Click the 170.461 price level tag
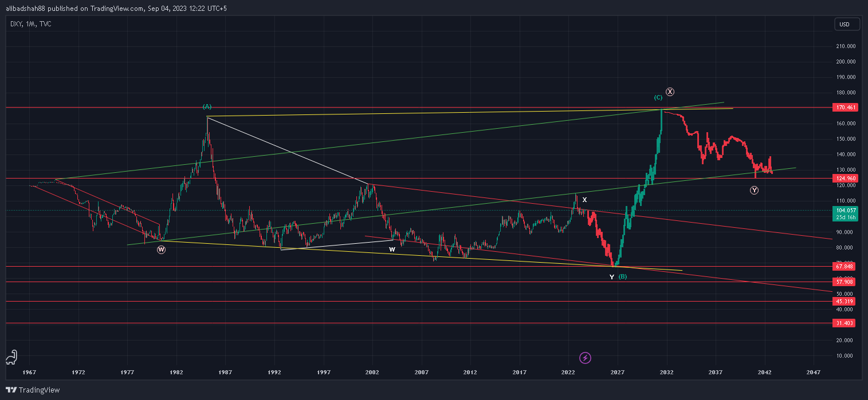The width and height of the screenshot is (868, 400). tap(846, 107)
